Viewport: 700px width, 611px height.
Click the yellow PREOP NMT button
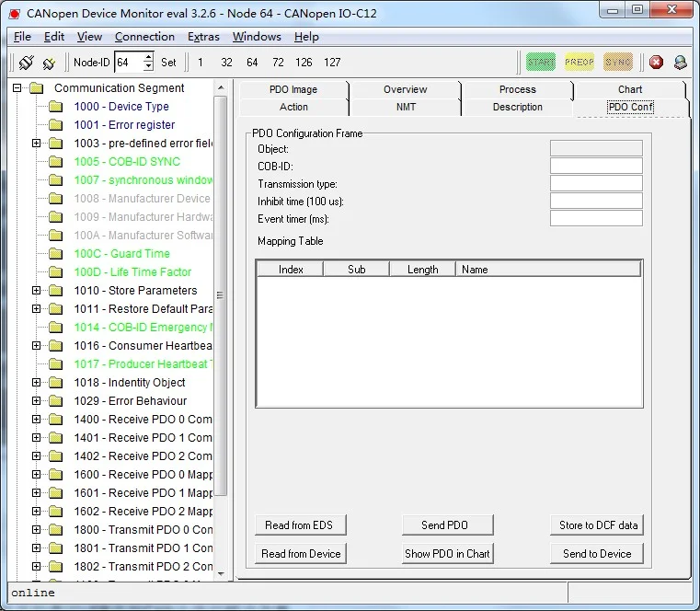tap(579, 62)
